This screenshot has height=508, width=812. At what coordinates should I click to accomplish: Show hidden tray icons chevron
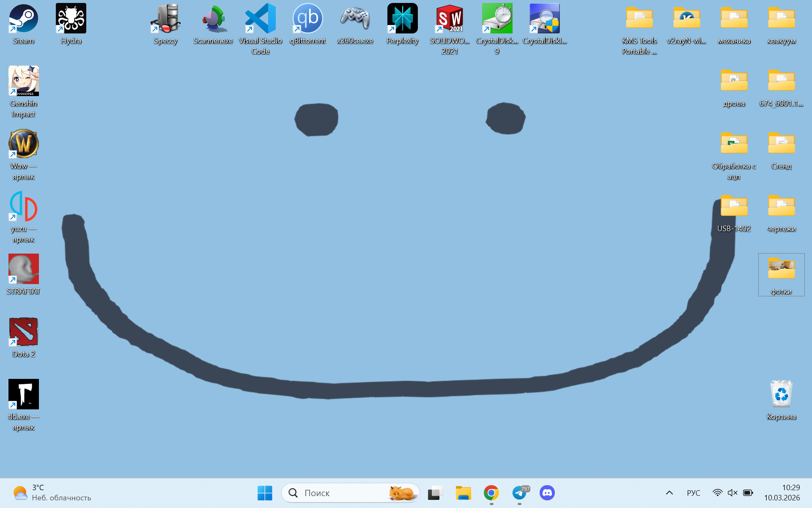[x=669, y=493]
